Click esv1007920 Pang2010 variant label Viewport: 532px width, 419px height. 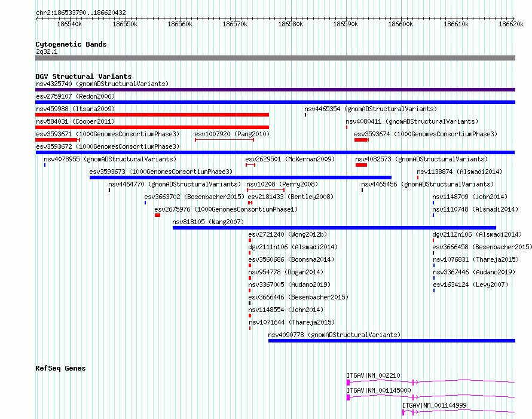click(232, 134)
